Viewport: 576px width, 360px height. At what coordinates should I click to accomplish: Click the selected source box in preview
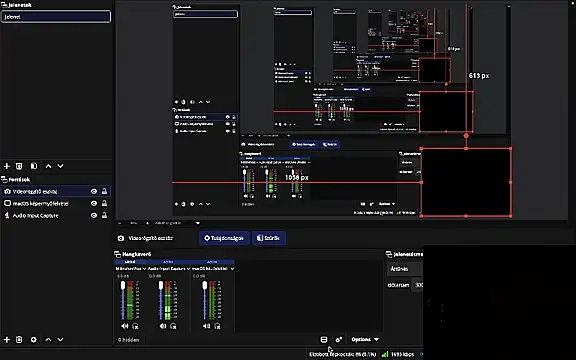coord(466,182)
